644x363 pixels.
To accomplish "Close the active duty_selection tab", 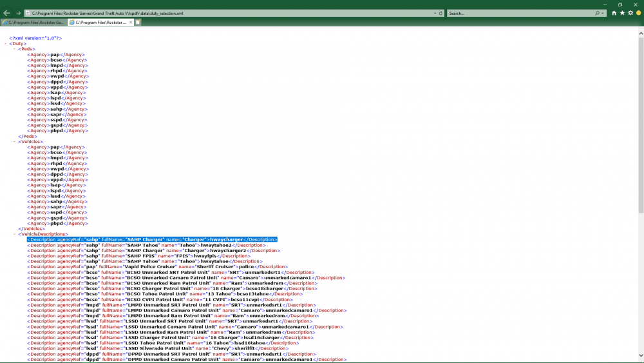I will [131, 22].
